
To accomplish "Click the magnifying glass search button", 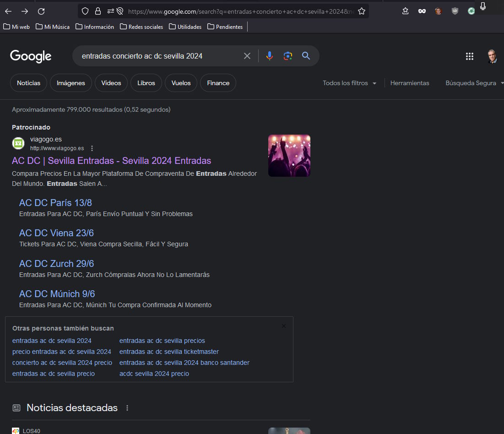I will coord(306,56).
